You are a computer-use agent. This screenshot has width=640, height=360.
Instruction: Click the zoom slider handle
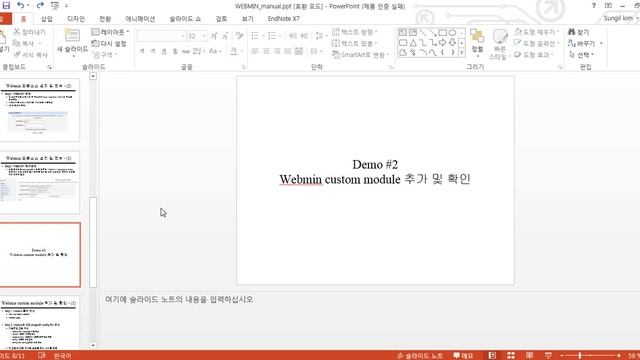[580, 356]
